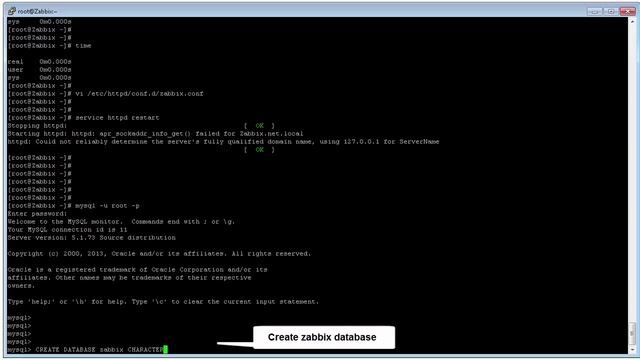640x360 pixels.
Task: Open the PuTTY system menu icon
Action: pyautogui.click(x=12, y=11)
